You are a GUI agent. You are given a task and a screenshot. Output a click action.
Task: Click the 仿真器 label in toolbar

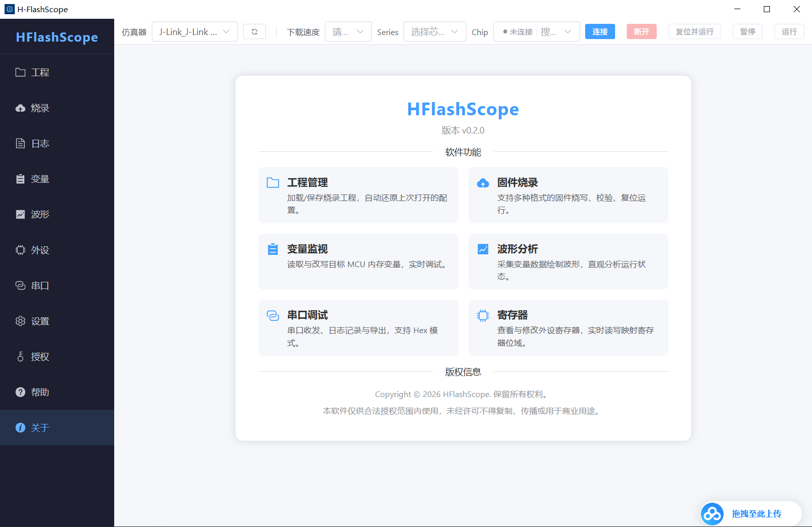point(134,32)
